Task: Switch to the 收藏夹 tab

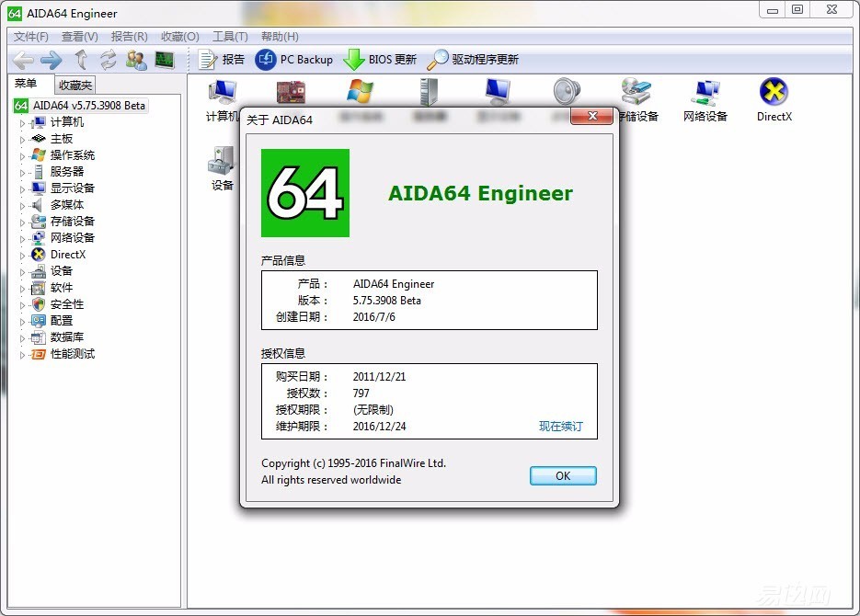Action: pyautogui.click(x=75, y=85)
